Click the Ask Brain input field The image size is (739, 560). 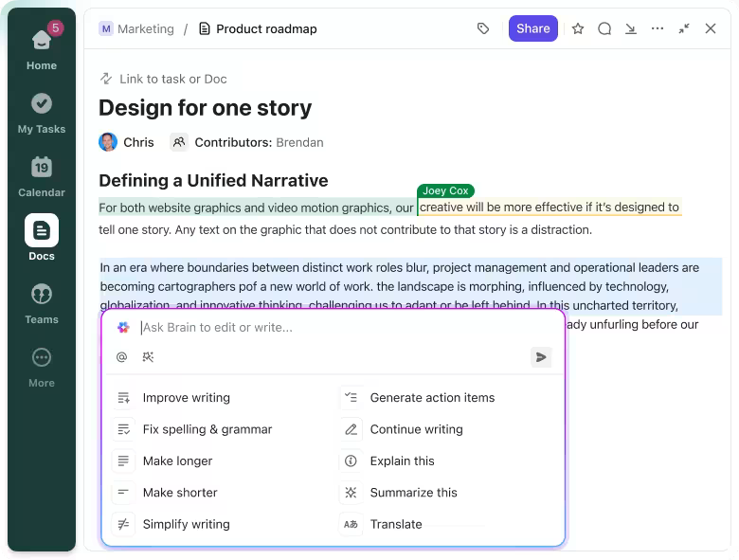pos(332,327)
